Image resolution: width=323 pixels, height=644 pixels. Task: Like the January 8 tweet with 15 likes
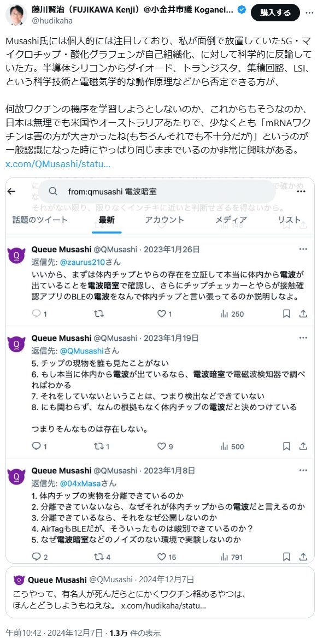point(162,557)
